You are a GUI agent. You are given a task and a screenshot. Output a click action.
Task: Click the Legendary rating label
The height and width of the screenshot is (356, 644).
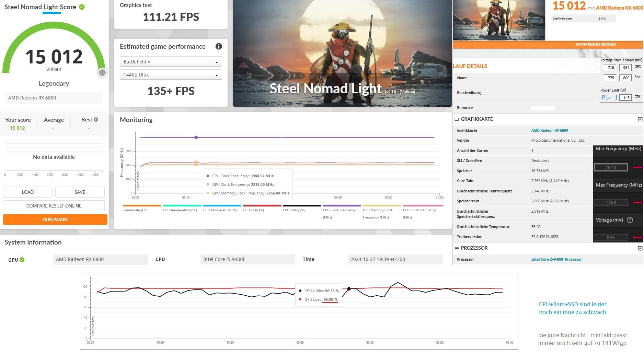coord(54,83)
